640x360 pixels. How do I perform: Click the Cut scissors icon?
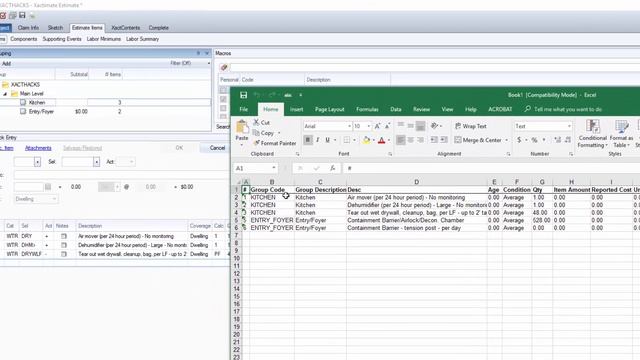(x=256, y=122)
